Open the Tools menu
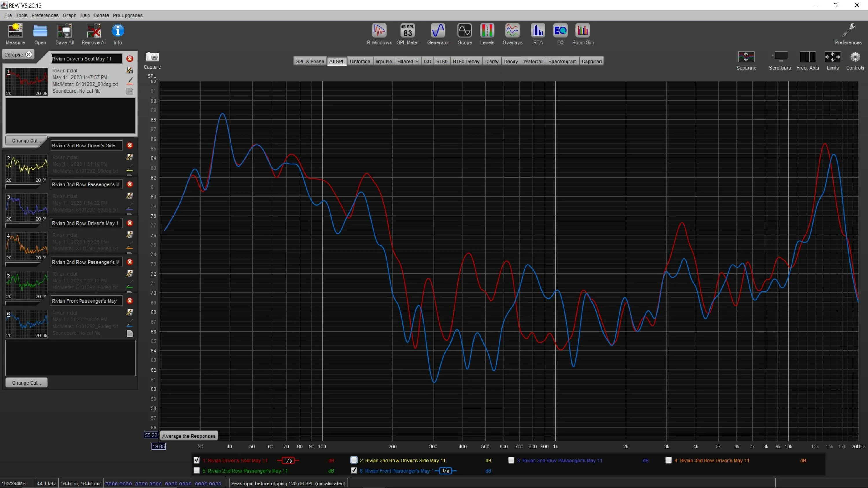 [22, 16]
